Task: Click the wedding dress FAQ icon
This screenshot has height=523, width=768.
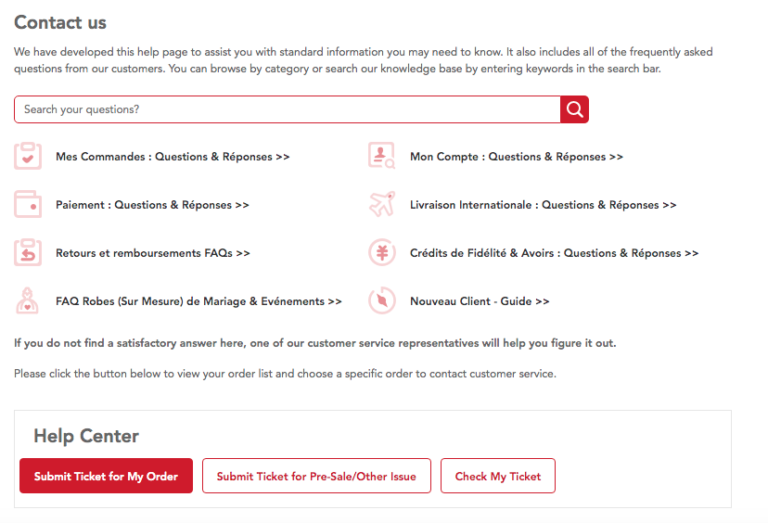Action: pos(28,301)
